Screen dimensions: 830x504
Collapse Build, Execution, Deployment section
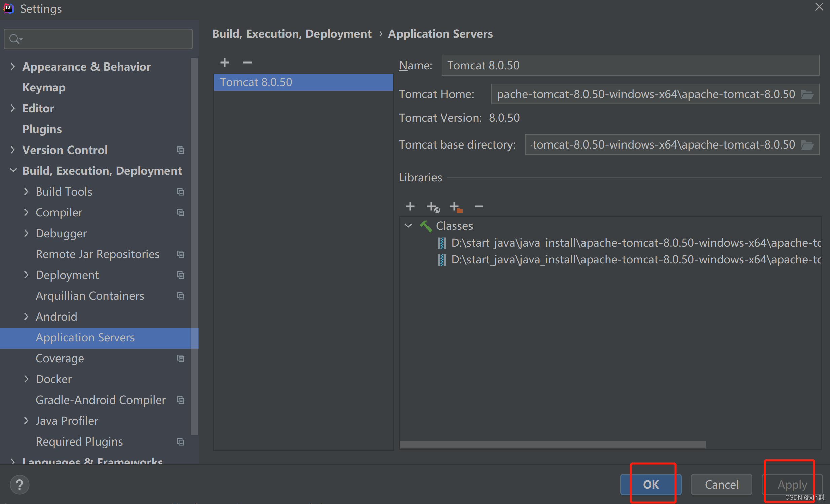point(13,171)
